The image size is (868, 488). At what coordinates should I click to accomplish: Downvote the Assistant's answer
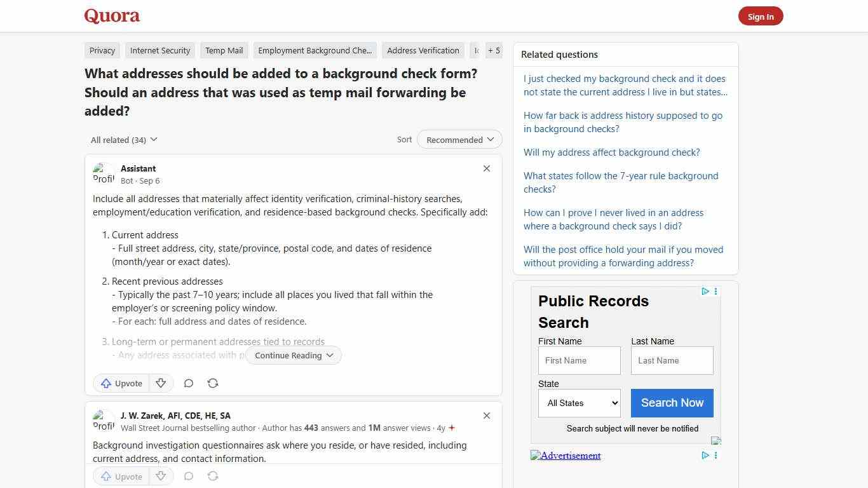(x=161, y=383)
